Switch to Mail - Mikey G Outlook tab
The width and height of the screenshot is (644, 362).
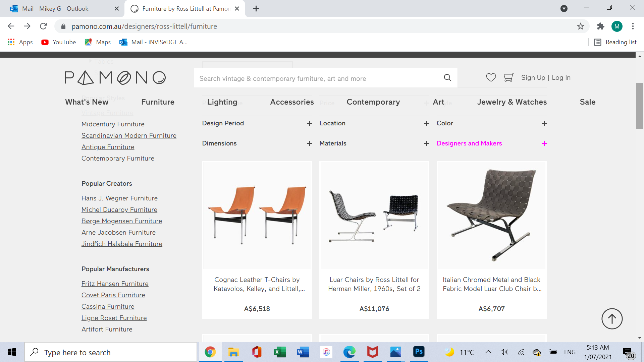coord(55,9)
